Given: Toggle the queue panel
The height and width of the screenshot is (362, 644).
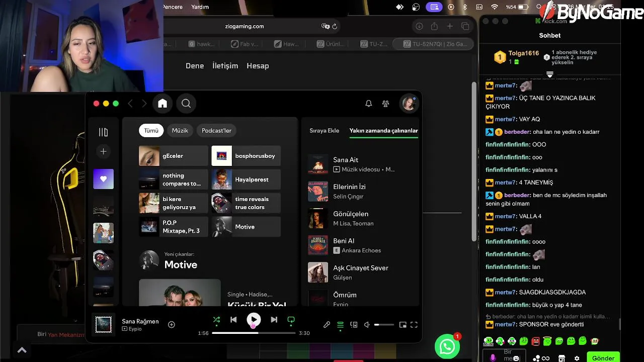Looking at the screenshot, I should (340, 325).
